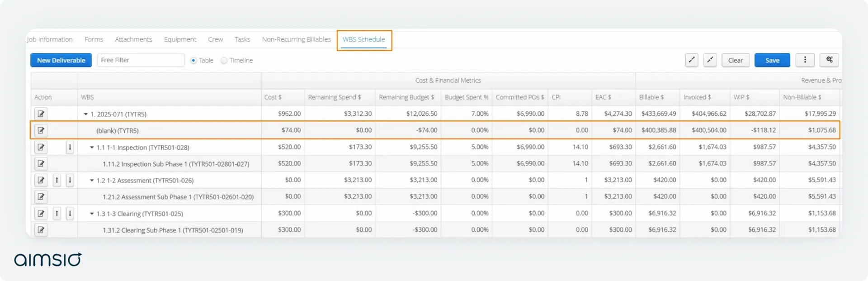The image size is (868, 281).
Task: Click the collapse all rows arrows icon
Action: 710,60
